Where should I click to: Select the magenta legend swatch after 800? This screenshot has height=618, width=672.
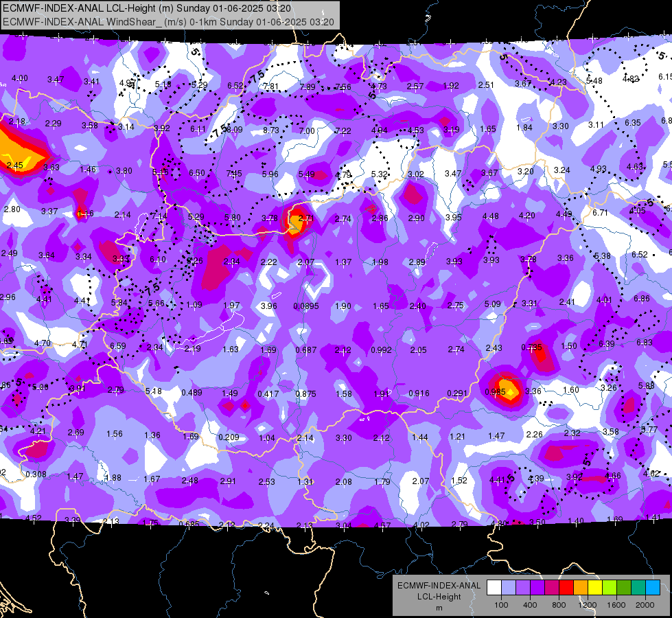[552, 588]
